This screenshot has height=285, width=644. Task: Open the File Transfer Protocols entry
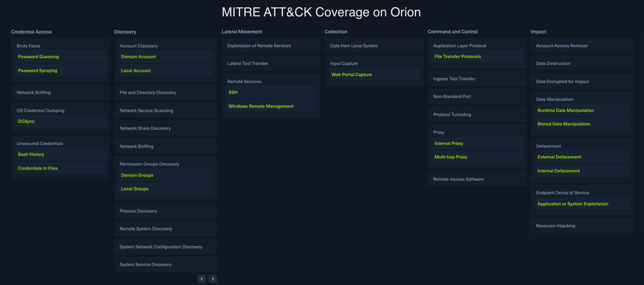point(457,57)
